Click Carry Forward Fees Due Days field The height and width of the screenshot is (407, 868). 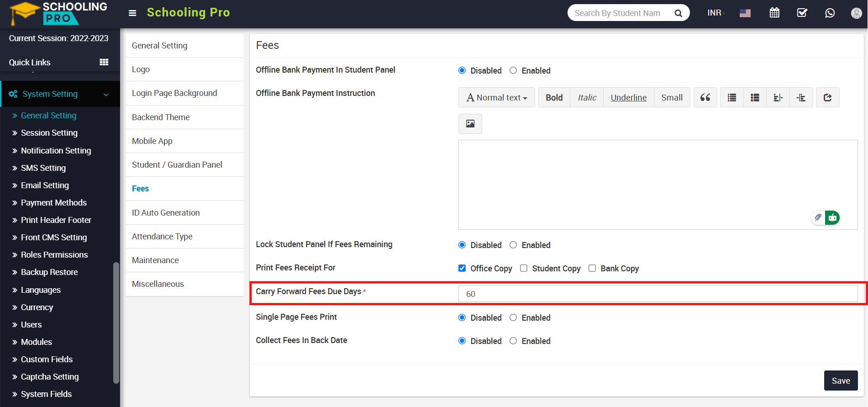(658, 294)
